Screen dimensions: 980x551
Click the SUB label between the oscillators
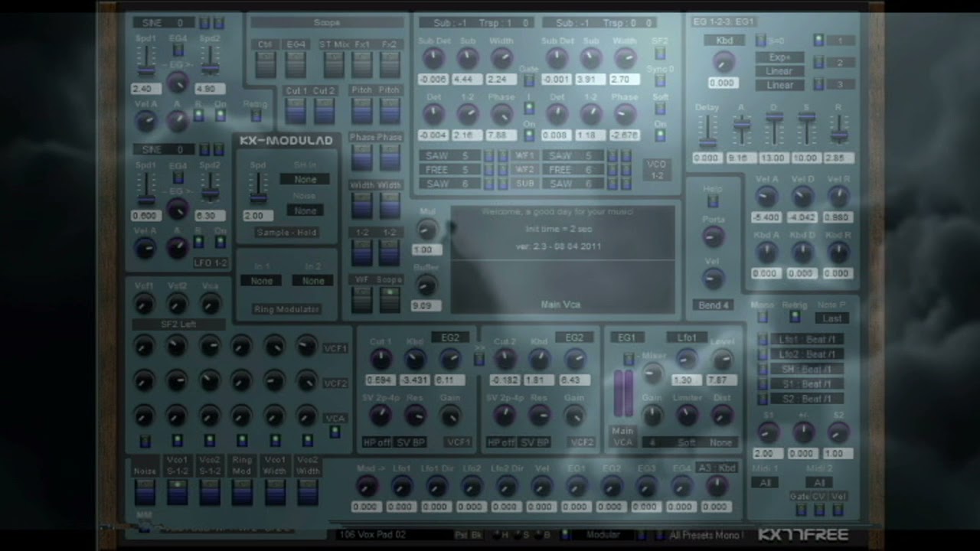tap(524, 184)
